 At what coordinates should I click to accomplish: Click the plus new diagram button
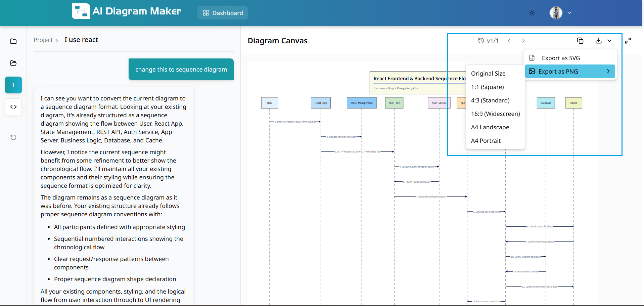(13, 85)
